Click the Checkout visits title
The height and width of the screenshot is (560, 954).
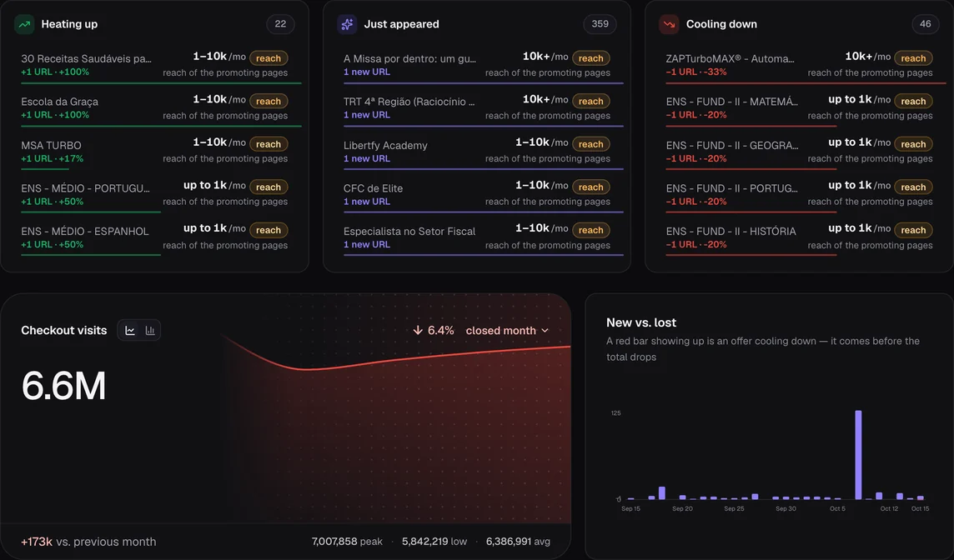[x=64, y=330]
